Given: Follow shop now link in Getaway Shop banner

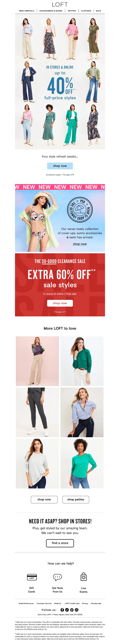Looking at the screenshot, I should [80, 244].
